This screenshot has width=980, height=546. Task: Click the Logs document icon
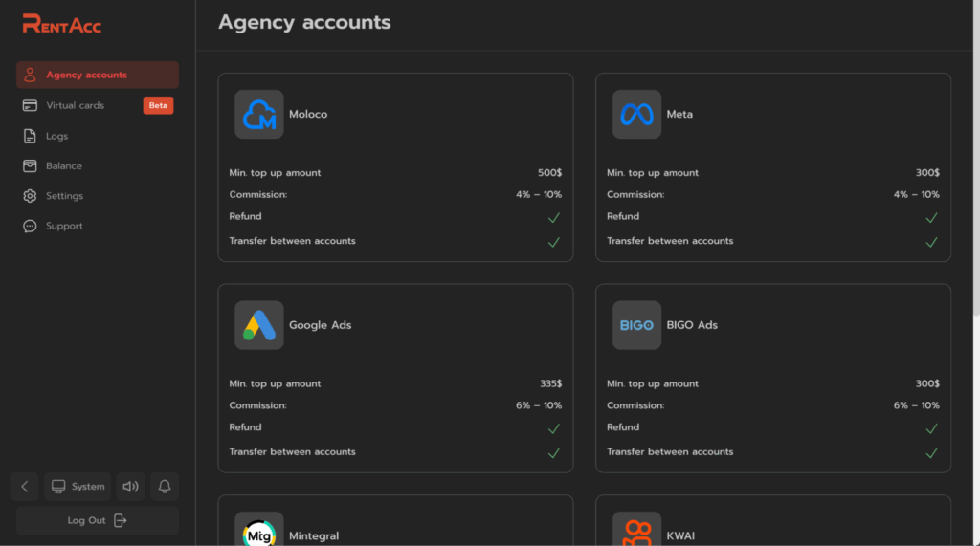[30, 136]
